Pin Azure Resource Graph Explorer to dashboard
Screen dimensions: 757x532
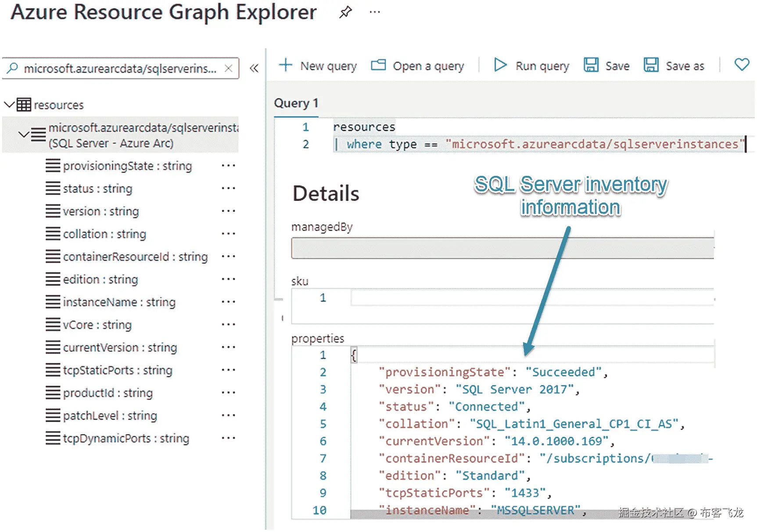click(345, 12)
